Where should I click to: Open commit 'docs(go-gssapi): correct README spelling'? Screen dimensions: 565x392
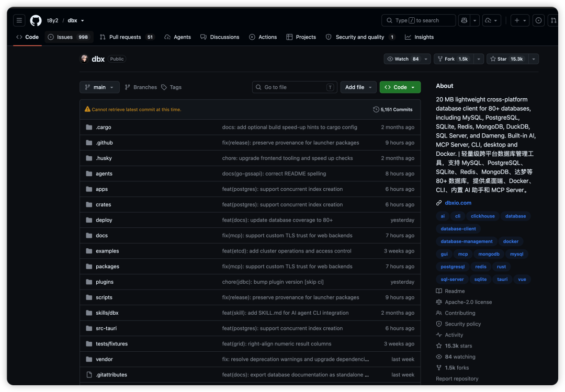click(x=274, y=174)
